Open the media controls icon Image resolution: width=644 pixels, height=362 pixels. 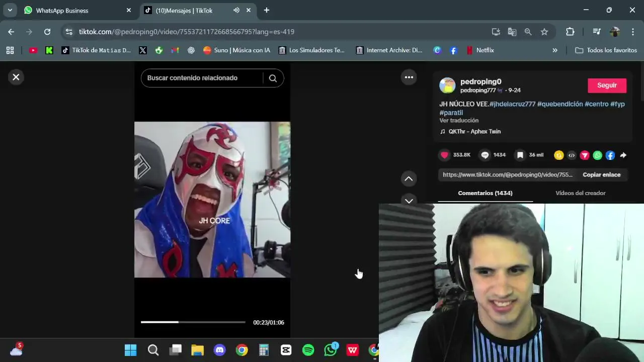tap(597, 32)
